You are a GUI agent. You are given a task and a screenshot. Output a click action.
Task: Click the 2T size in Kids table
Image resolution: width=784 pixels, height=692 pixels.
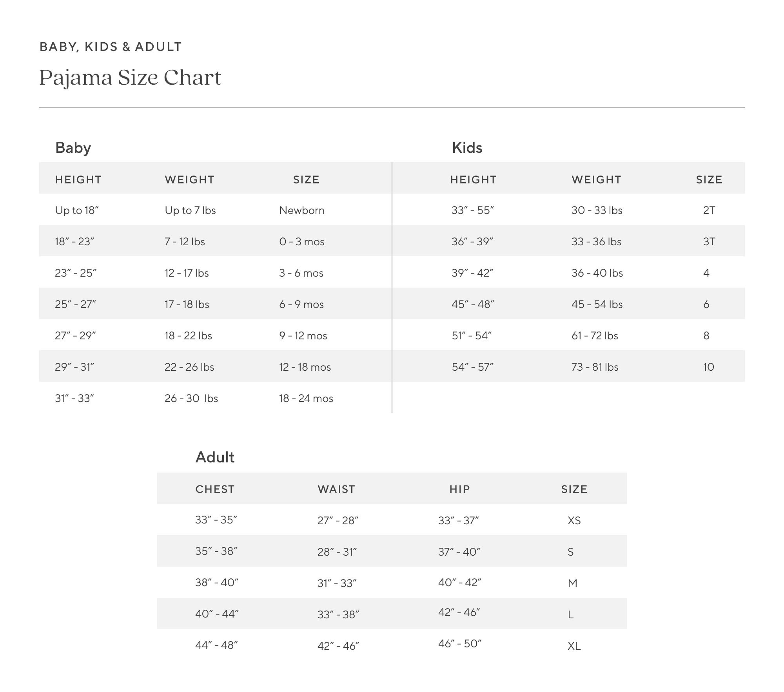point(709,210)
